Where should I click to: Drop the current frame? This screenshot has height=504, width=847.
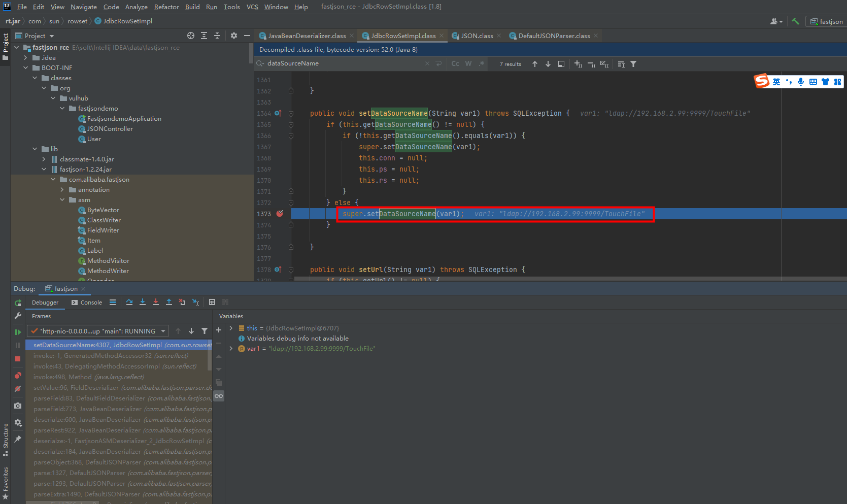(182, 302)
